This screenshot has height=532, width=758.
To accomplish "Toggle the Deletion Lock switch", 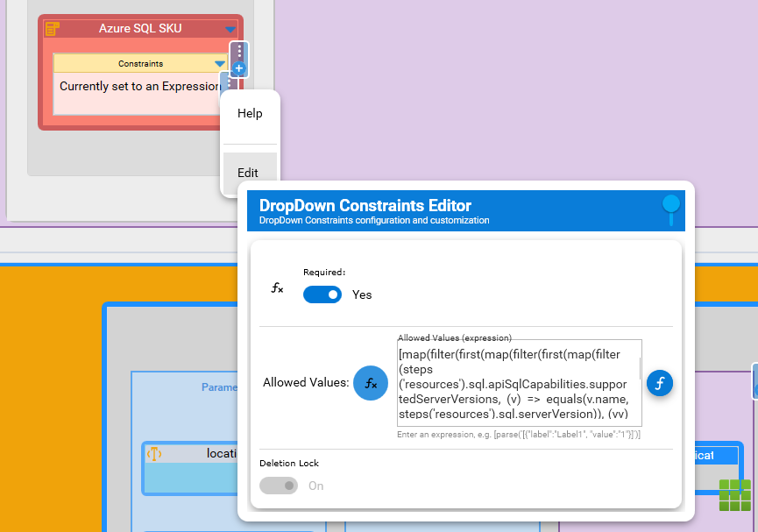I will tap(279, 486).
